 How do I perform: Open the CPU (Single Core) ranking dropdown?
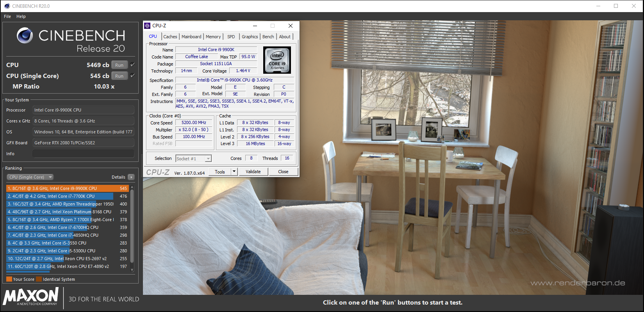[30, 177]
